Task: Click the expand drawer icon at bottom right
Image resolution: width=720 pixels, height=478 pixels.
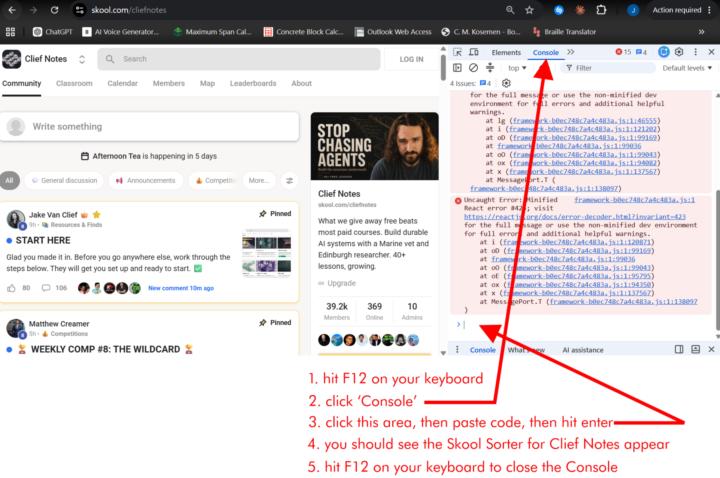Action: pos(695,349)
